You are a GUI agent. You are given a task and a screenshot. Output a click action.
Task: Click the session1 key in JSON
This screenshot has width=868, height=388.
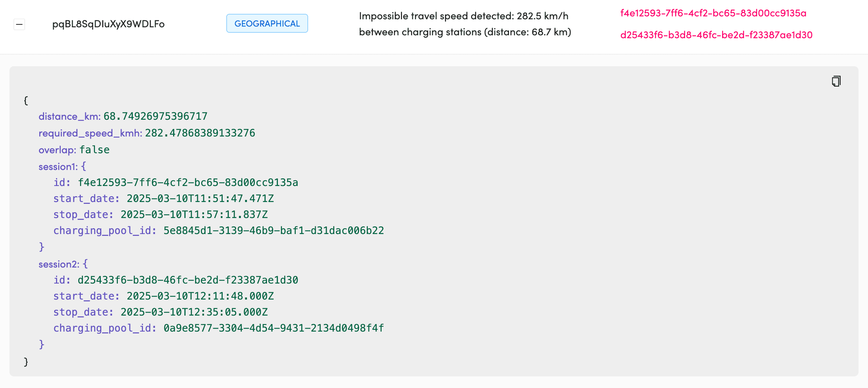(x=57, y=167)
